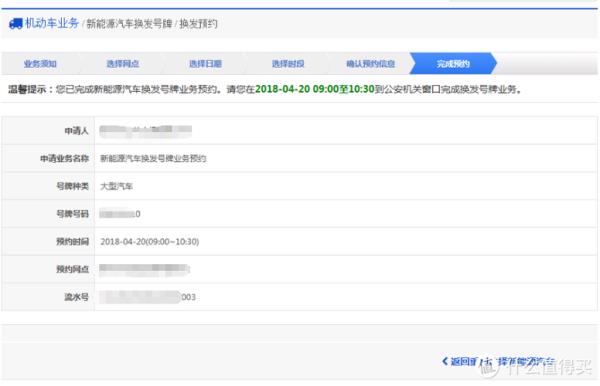Click the 预约时间 row label
Viewport: 600px width, 386px height.
[x=72, y=242]
